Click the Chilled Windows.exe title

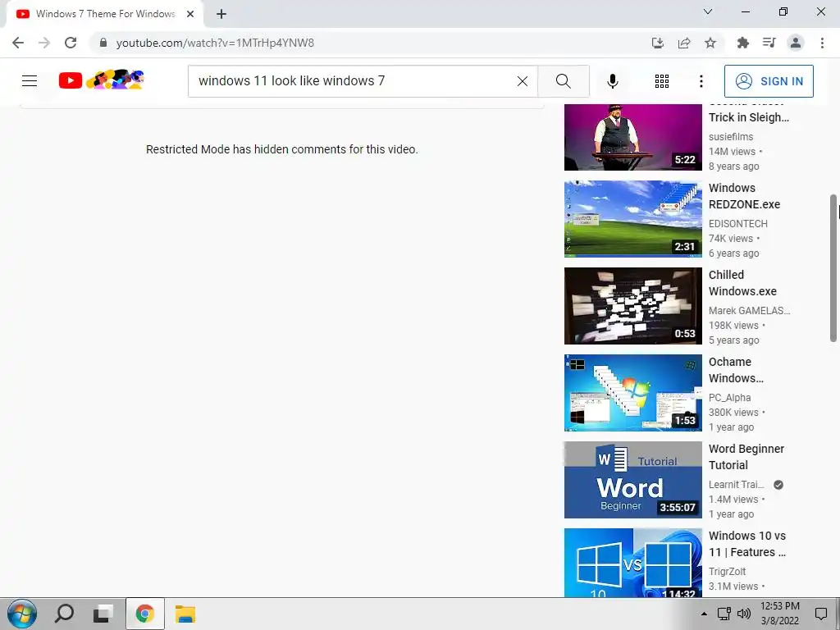pos(742,283)
